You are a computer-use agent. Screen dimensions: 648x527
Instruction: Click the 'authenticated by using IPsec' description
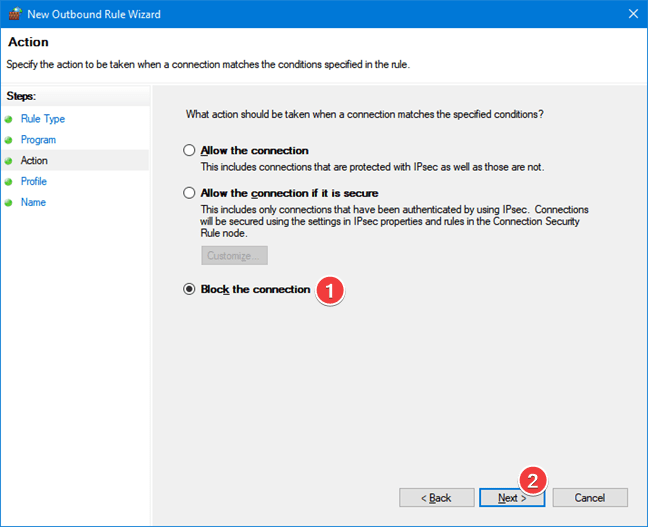pyautogui.click(x=394, y=221)
